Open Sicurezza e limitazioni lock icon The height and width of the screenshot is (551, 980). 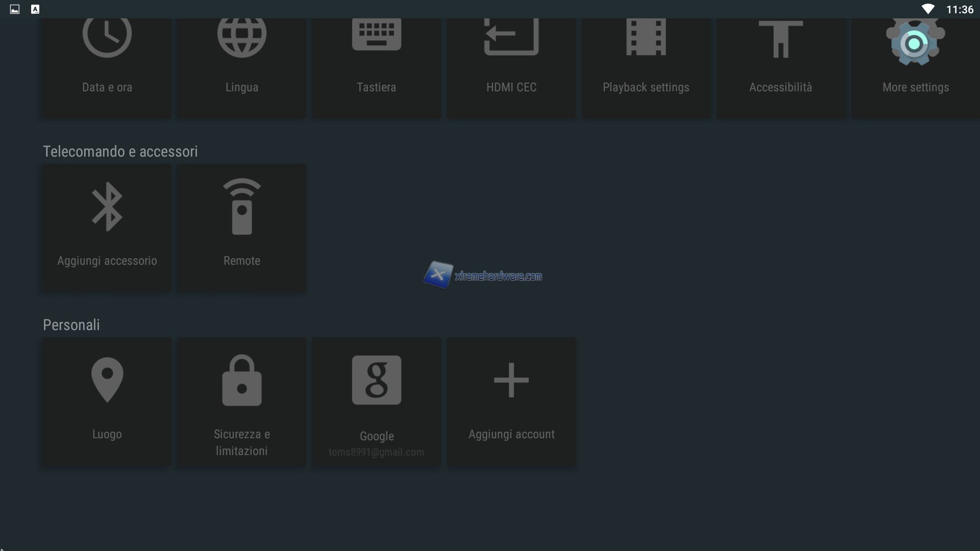point(242,380)
